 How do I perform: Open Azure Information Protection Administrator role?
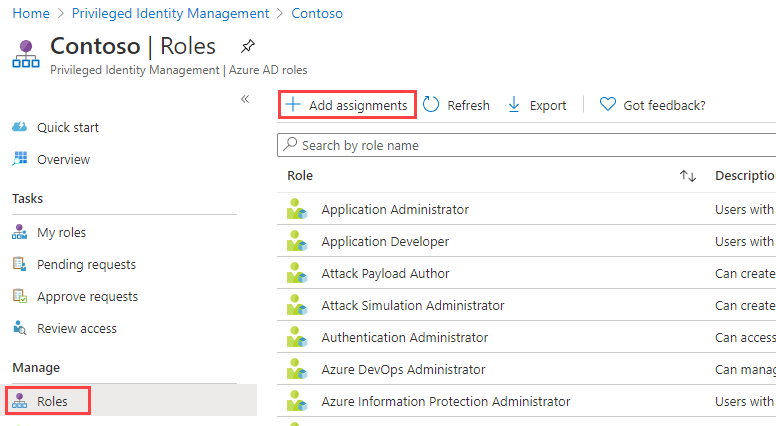445,402
